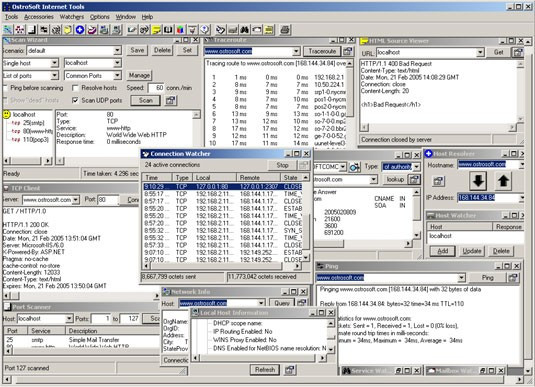Open the Window menu
535x387 pixels.
tap(126, 17)
